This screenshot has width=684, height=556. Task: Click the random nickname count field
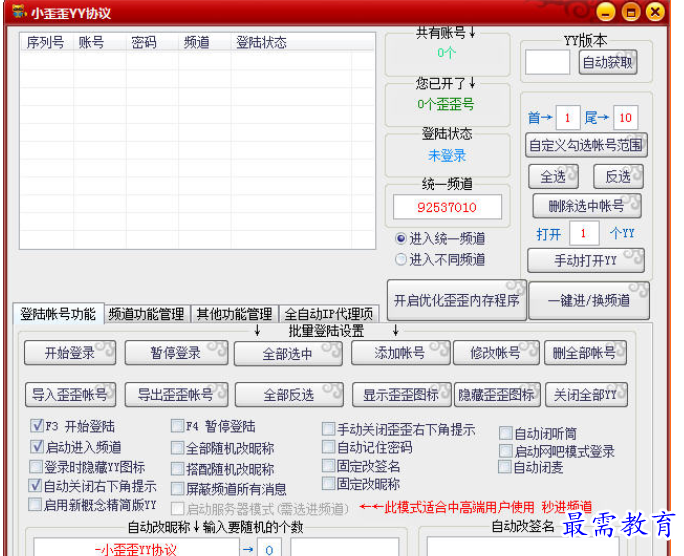tap(269, 549)
